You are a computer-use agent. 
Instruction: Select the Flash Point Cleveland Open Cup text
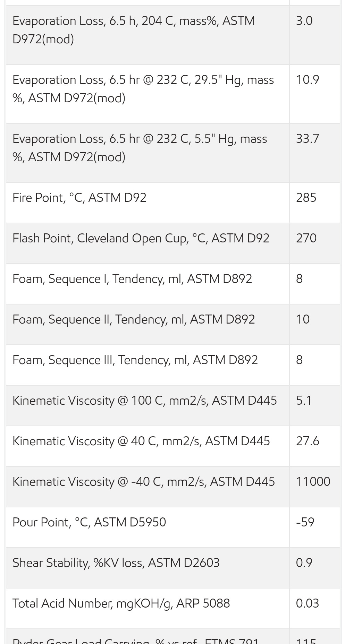coord(141,238)
